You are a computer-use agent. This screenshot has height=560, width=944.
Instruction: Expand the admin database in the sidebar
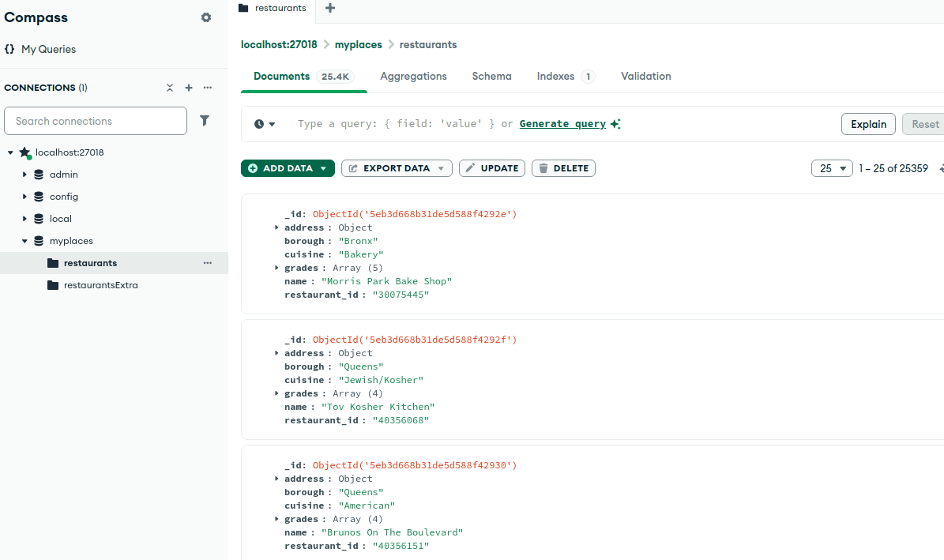pos(24,174)
